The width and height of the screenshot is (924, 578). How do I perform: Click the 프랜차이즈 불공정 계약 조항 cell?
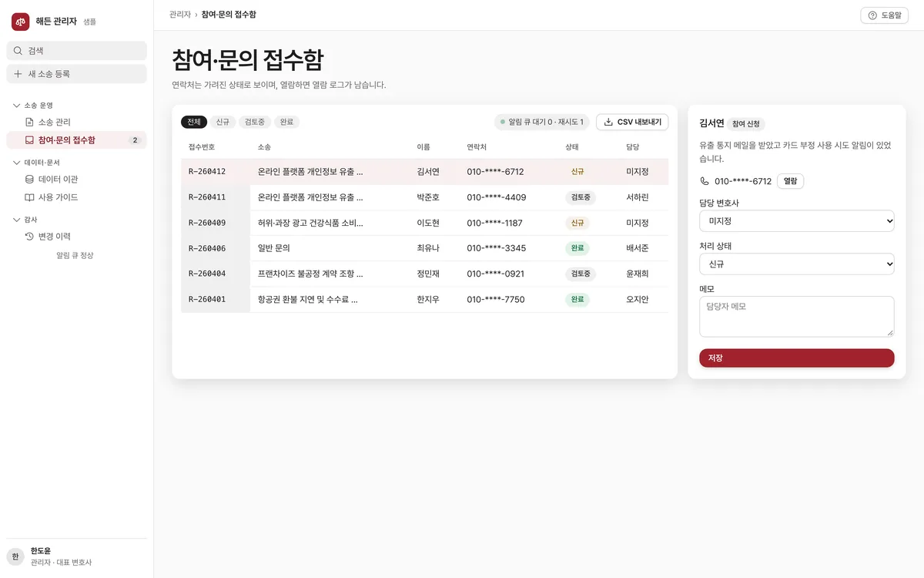[310, 274]
